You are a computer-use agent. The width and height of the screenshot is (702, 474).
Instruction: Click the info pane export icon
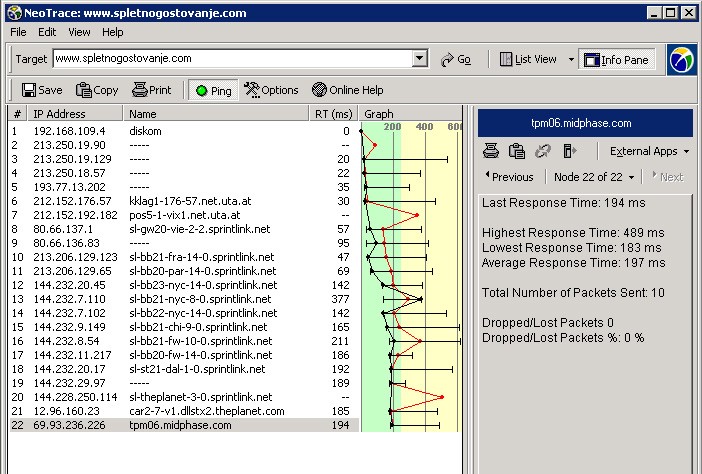pos(569,151)
